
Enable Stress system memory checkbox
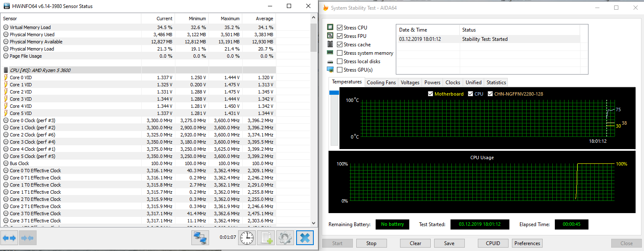(x=340, y=53)
